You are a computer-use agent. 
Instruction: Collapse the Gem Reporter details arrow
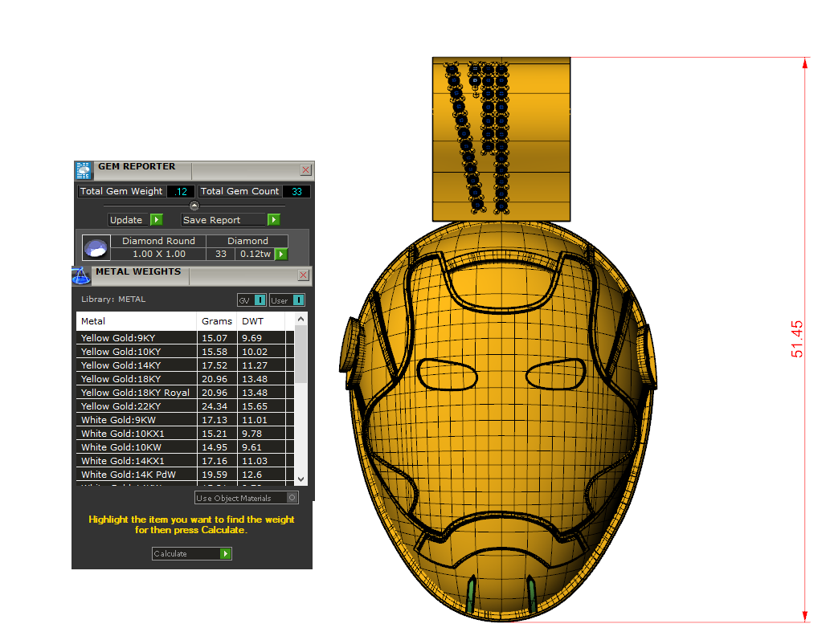click(194, 206)
